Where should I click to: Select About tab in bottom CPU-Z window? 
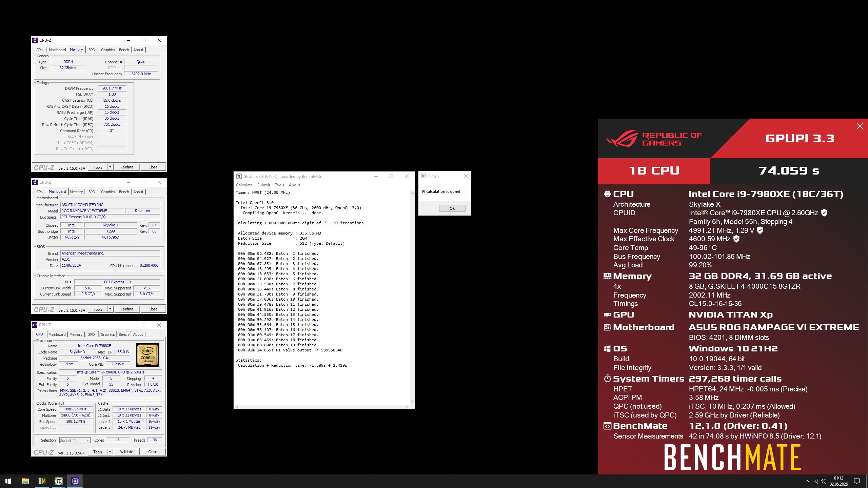coord(138,334)
